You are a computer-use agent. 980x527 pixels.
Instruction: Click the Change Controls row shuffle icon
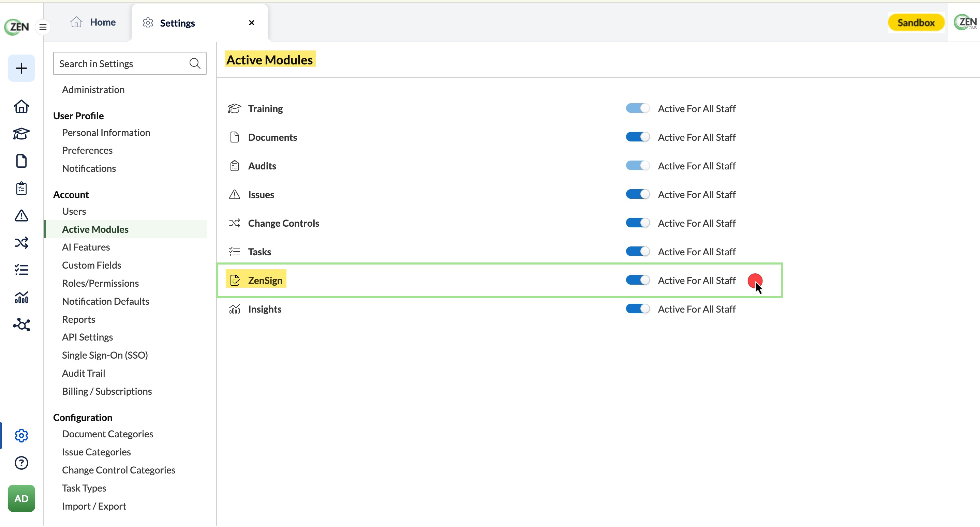(234, 223)
